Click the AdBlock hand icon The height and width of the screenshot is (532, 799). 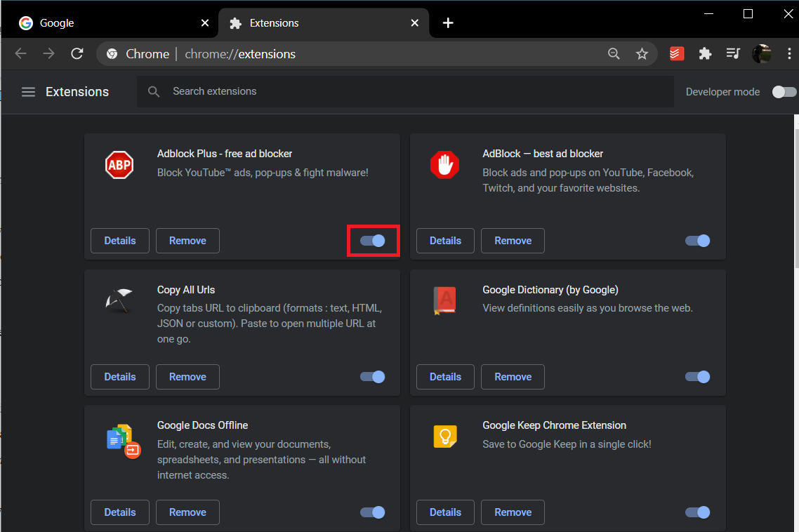(x=445, y=164)
